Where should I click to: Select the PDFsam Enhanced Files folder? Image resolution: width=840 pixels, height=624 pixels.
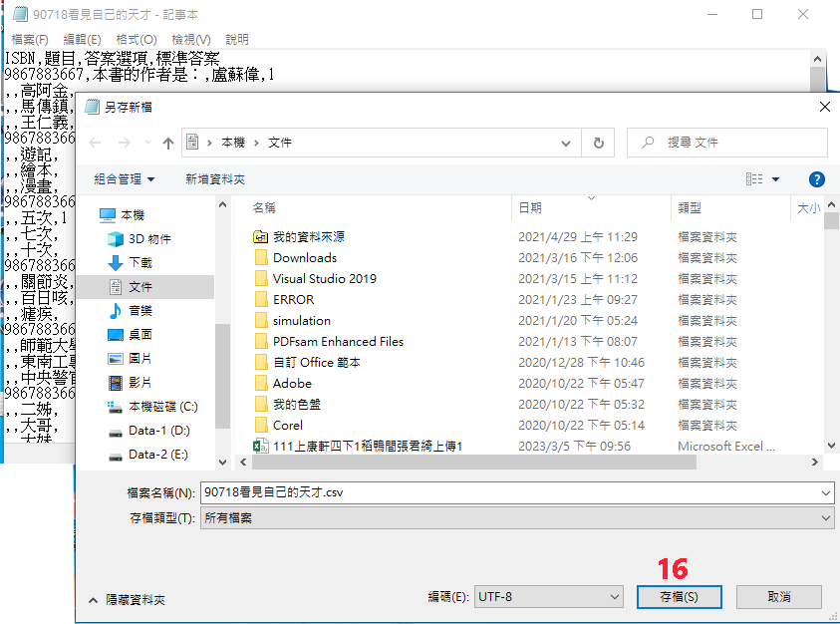[x=328, y=342]
